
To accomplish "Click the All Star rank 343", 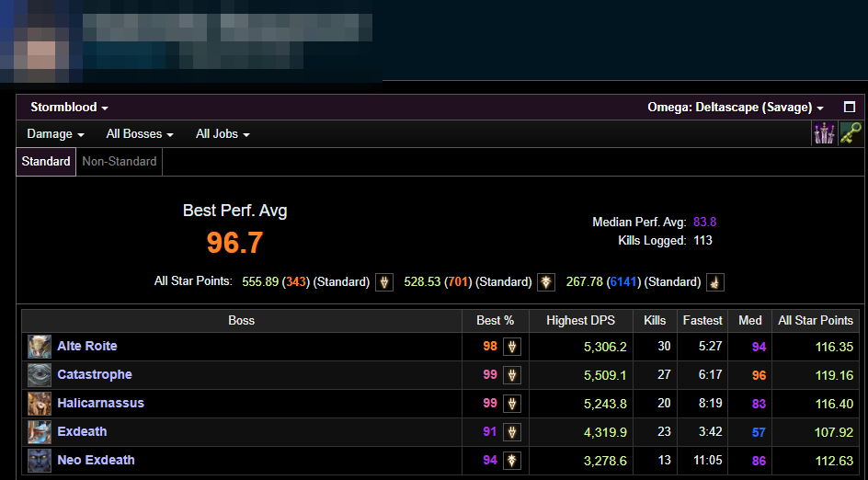I will point(296,281).
